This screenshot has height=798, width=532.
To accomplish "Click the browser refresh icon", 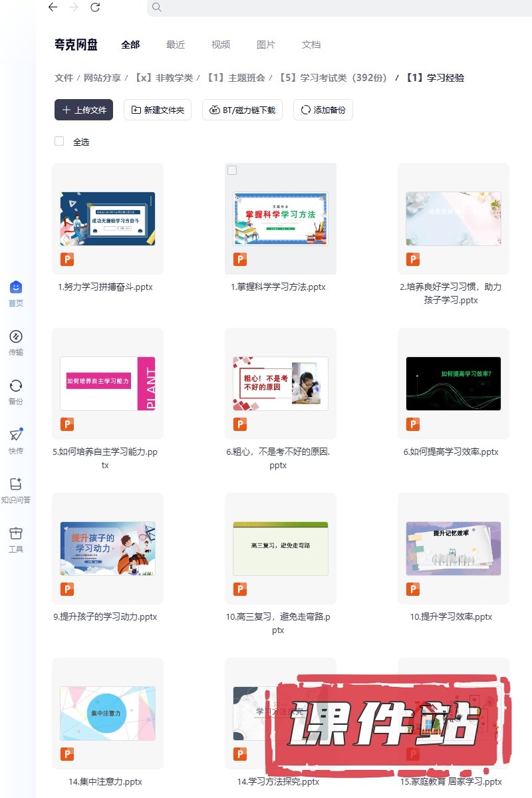I will click(95, 7).
